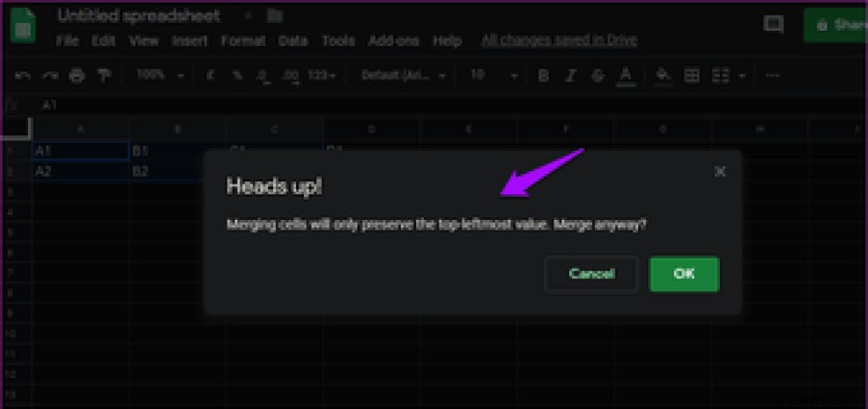Viewport: 868px width, 409px height.
Task: Open the comments history icon
Action: pyautogui.click(x=773, y=24)
